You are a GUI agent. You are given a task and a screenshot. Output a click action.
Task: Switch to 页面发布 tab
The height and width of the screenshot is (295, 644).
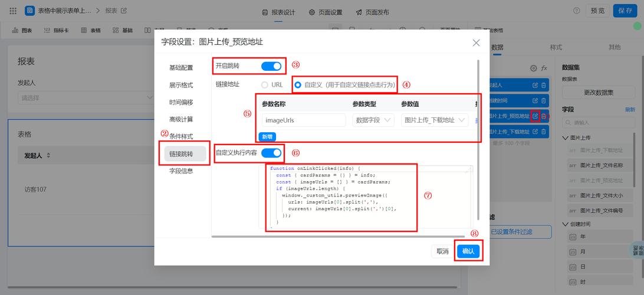373,12
